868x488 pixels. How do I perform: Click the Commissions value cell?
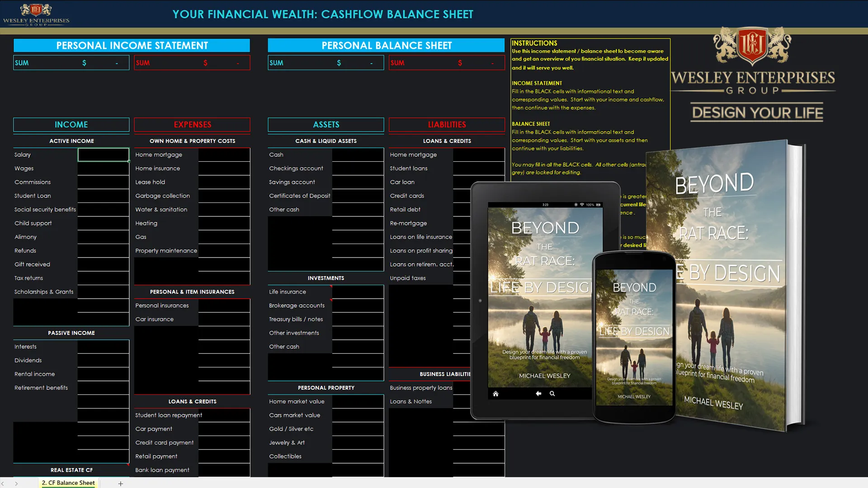[x=104, y=182]
